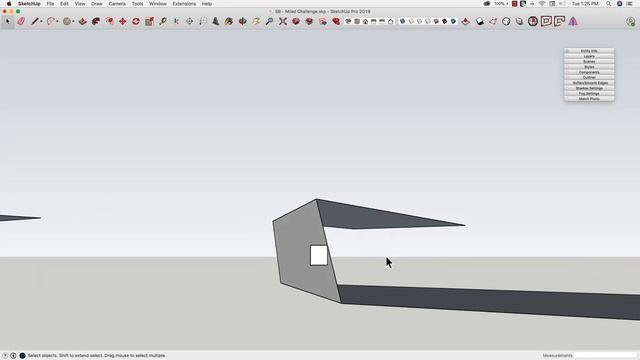Expand the Match Photo panel
Screen dimensions: 640x360
point(589,98)
